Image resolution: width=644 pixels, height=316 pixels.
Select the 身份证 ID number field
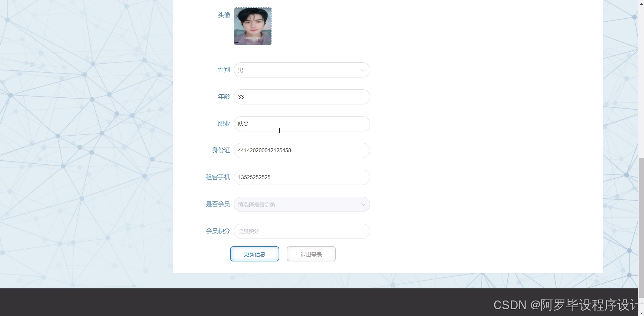(301, 150)
